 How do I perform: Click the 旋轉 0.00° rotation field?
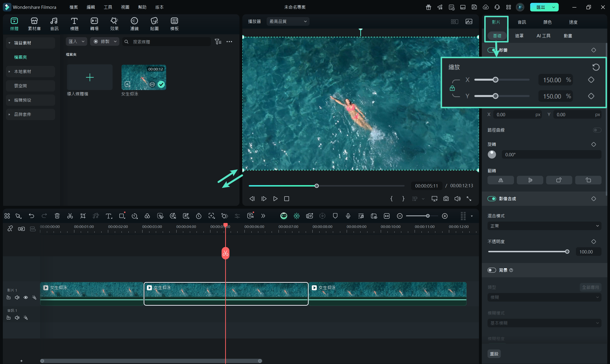click(x=552, y=155)
